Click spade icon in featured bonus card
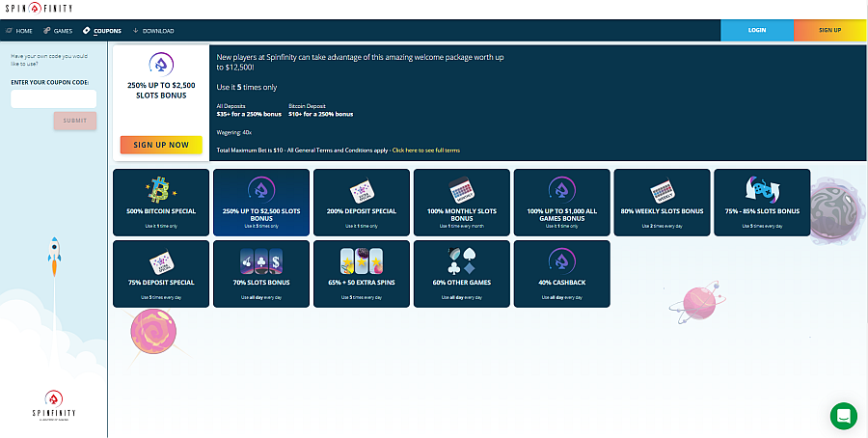868x438 pixels. 161,65
